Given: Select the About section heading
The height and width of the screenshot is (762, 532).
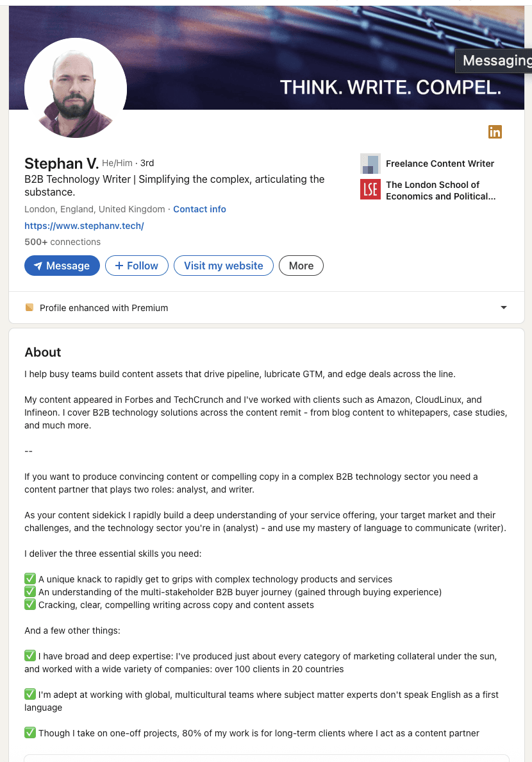Looking at the screenshot, I should tap(42, 352).
